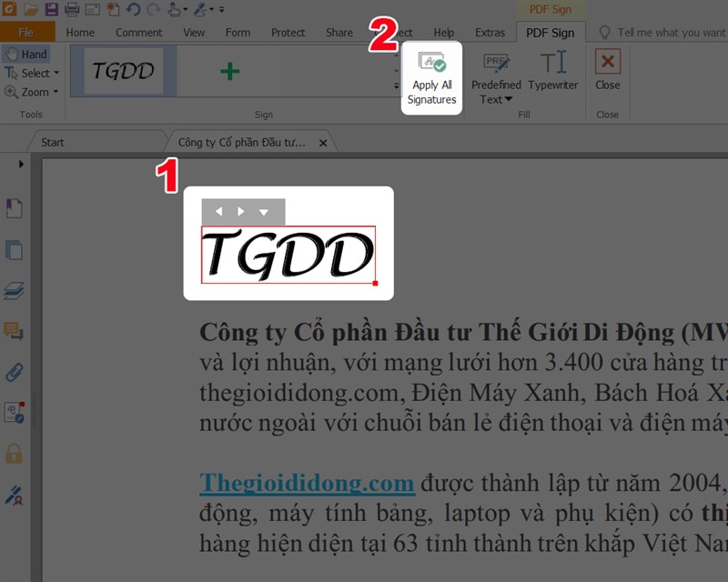Activate the Hand tool

click(27, 55)
